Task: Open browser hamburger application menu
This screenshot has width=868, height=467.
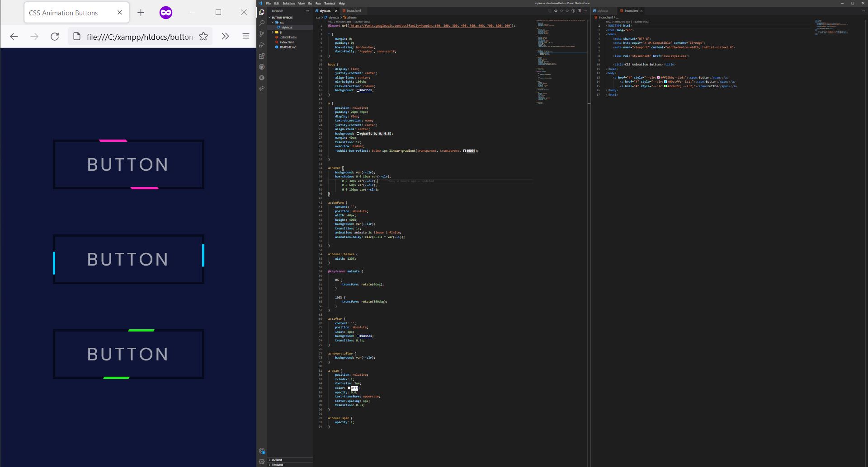Action: coord(246,37)
